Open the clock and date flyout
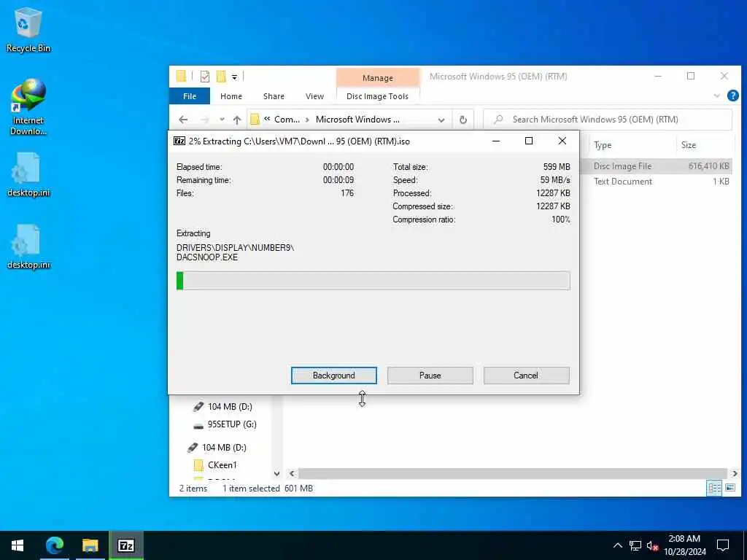747x560 pixels. [x=684, y=545]
